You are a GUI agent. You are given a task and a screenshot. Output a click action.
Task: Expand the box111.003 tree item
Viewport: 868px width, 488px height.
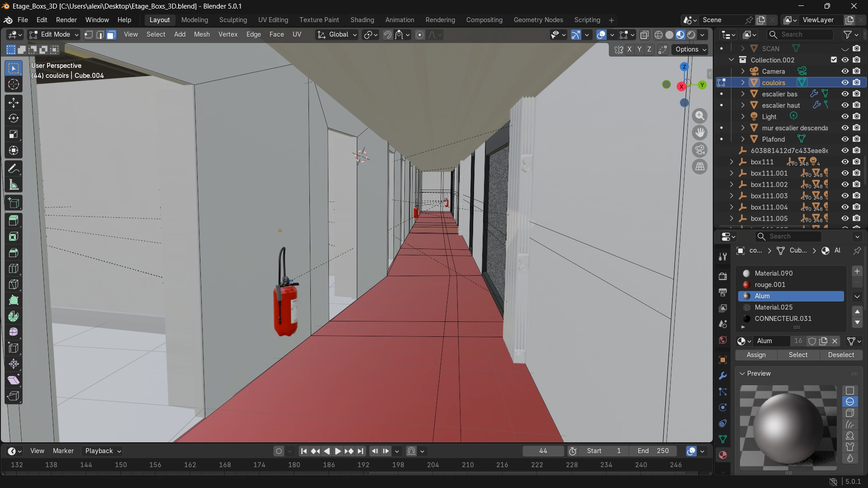[x=731, y=196]
